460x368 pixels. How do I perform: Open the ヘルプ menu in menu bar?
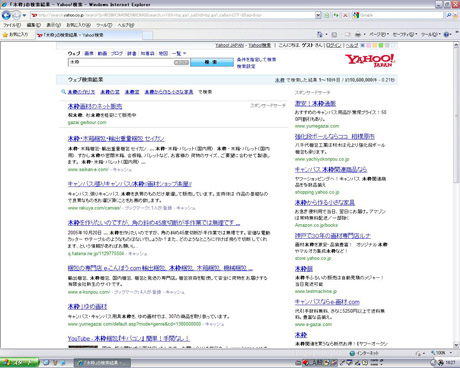click(x=126, y=25)
